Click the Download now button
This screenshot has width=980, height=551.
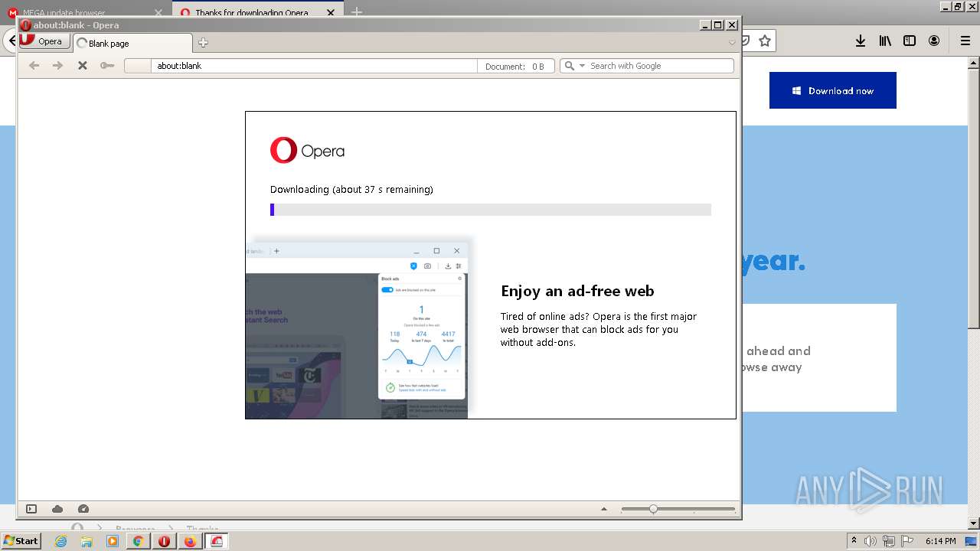pyautogui.click(x=833, y=90)
